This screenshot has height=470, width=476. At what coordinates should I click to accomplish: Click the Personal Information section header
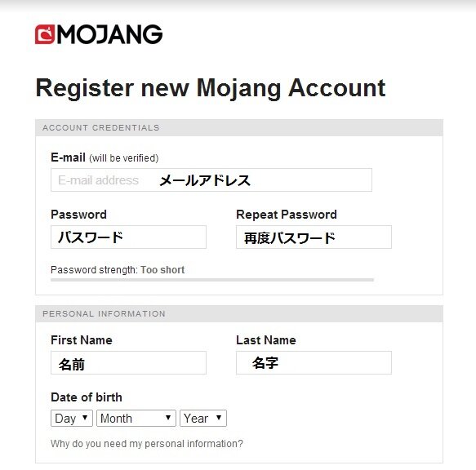click(239, 313)
